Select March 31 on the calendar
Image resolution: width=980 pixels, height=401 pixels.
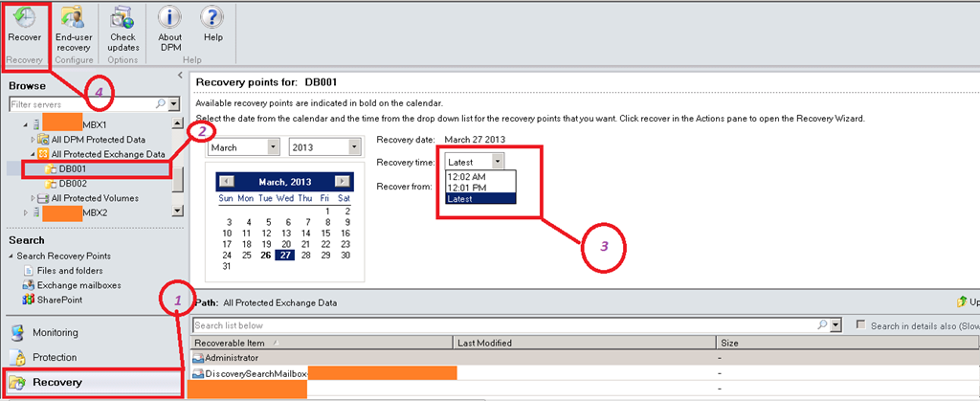tap(227, 266)
